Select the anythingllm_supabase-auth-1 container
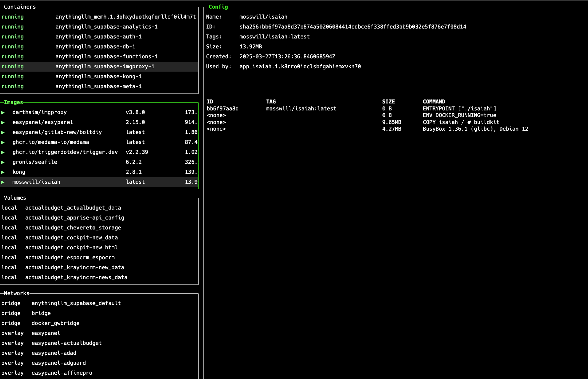The height and width of the screenshot is (379, 588). (98, 36)
